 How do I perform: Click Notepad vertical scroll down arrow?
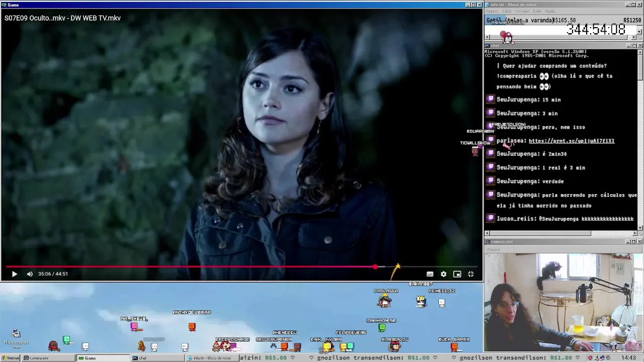pos(639,32)
